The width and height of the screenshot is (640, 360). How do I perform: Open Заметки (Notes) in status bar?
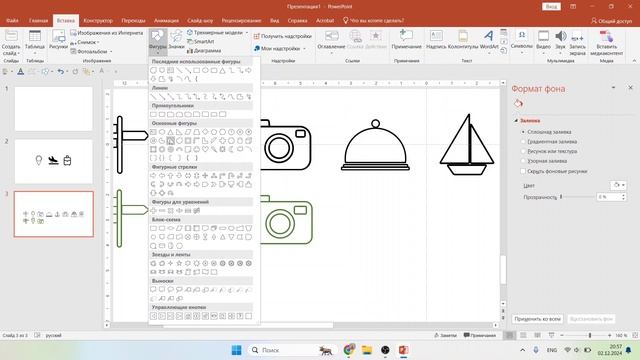445,335
